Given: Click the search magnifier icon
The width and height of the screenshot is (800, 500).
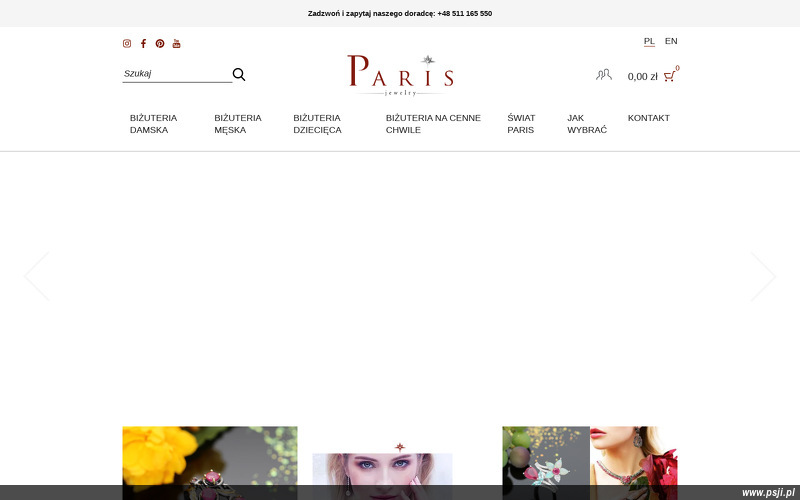Looking at the screenshot, I should (x=239, y=74).
